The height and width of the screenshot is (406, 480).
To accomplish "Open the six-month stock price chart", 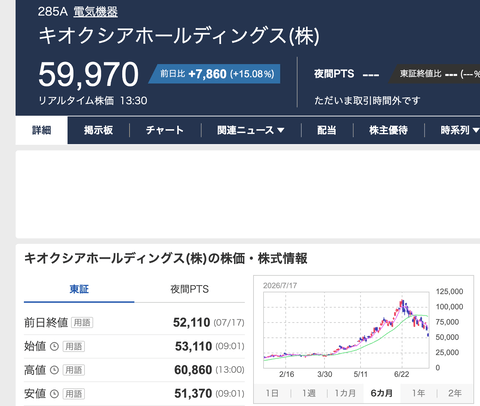I will coord(363,330).
